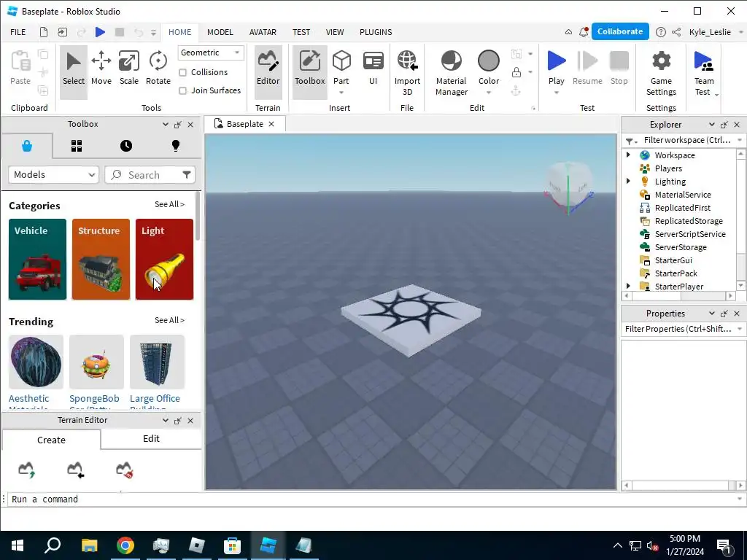Open the Models category dropdown
The image size is (747, 560).
click(x=54, y=175)
